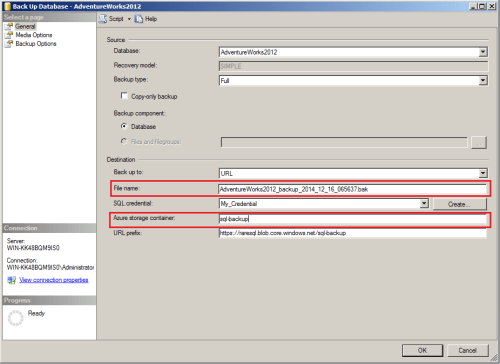
Task: Select the General page
Action: tap(25, 26)
